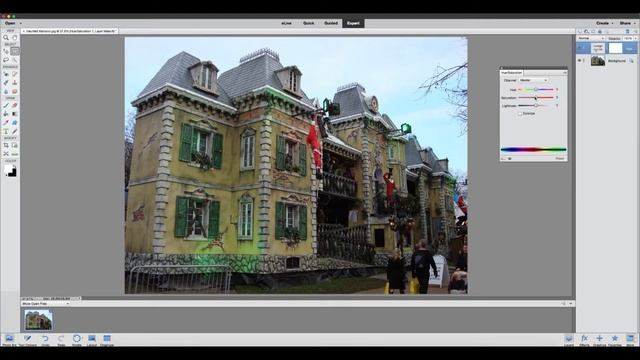Click the Undo button

(45, 340)
